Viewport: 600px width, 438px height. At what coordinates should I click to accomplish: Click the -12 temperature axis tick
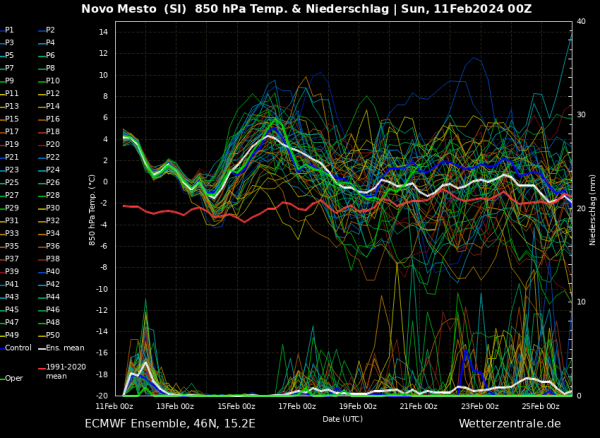102,310
